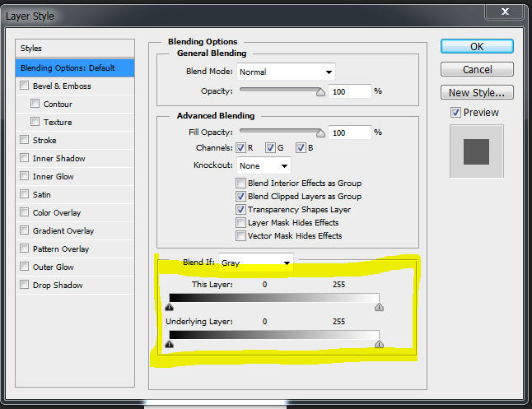Image resolution: width=532 pixels, height=409 pixels.
Task: Click the style preview thumbnail
Action: (x=476, y=151)
